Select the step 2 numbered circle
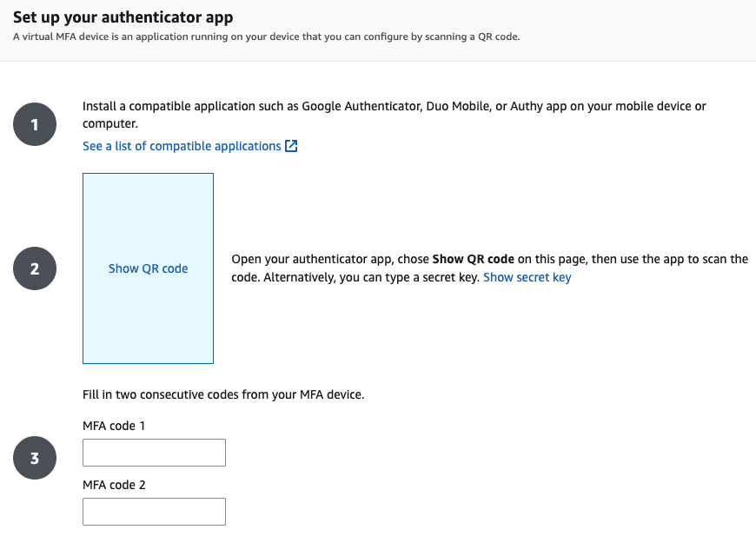The height and width of the screenshot is (556, 756). point(34,268)
